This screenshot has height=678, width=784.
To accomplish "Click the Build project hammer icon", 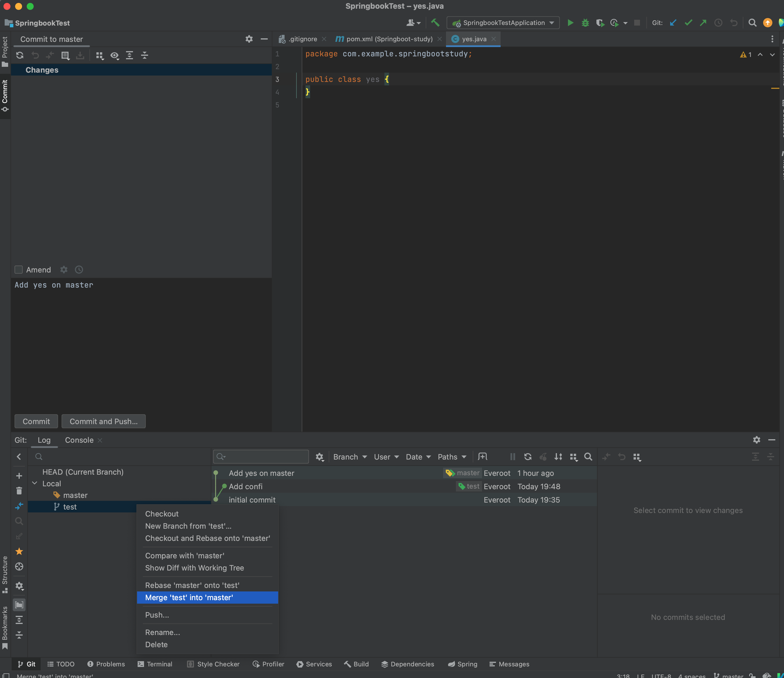I will click(x=435, y=23).
